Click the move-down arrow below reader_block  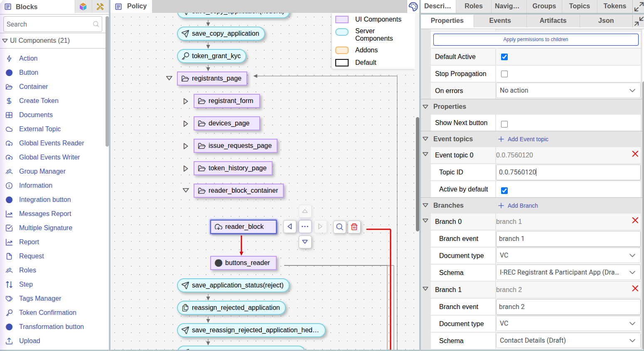coord(305,242)
